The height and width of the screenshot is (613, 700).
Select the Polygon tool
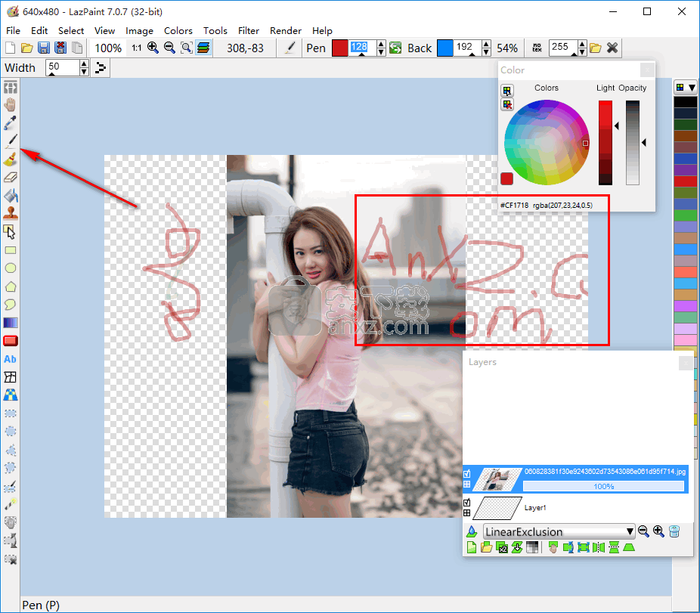tap(11, 286)
